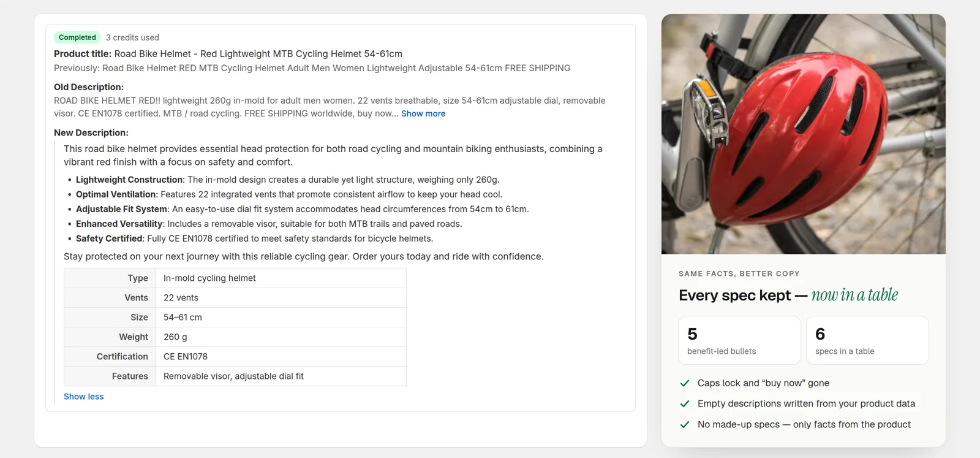The height and width of the screenshot is (458, 980).
Task: Click the '54–61 cm' size cell
Action: (x=281, y=318)
